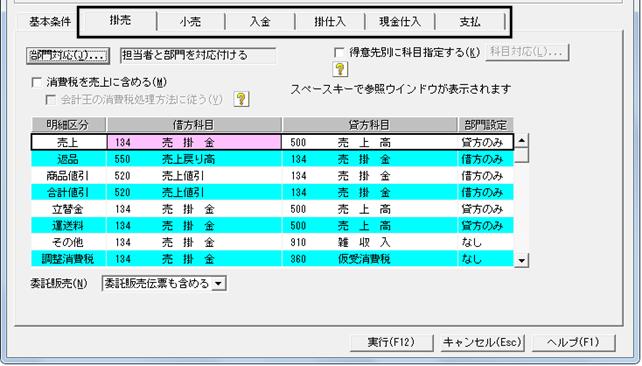Click the 部門設定 column header
Image resolution: width=642 pixels, height=366 pixels.
(x=486, y=125)
